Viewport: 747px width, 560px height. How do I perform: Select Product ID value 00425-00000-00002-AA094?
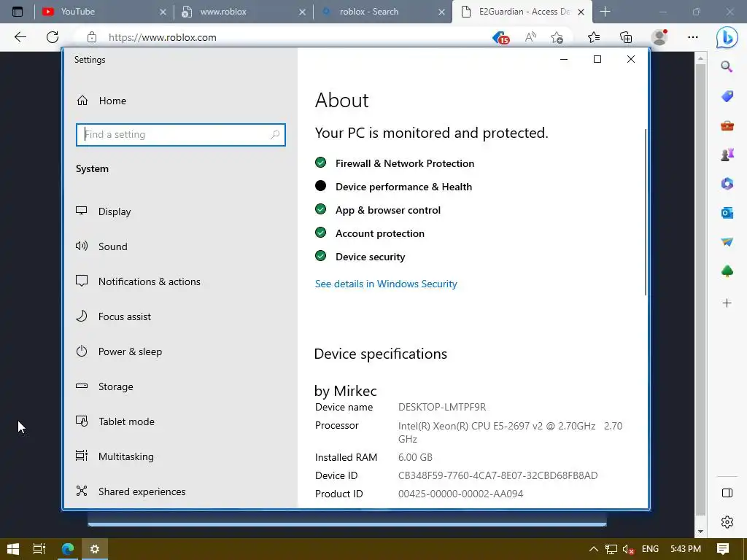pos(461,494)
